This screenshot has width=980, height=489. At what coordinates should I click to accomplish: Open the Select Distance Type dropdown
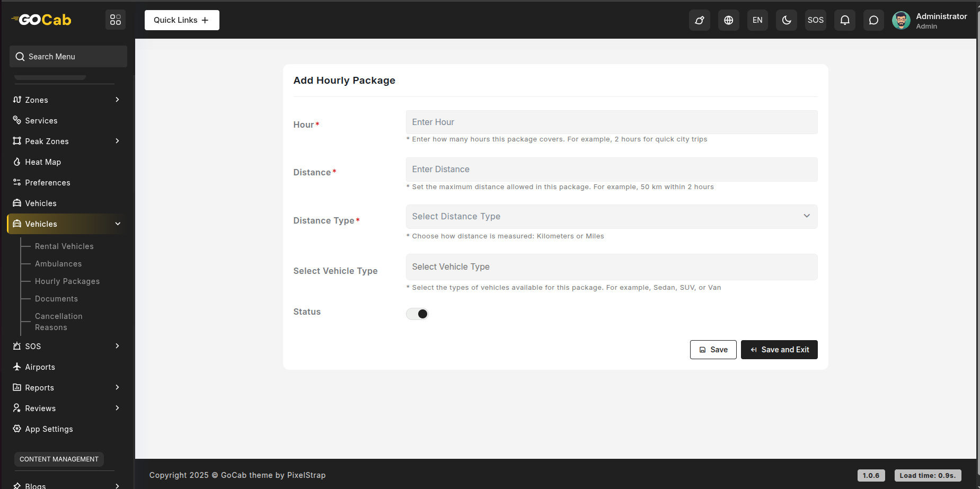tap(611, 217)
